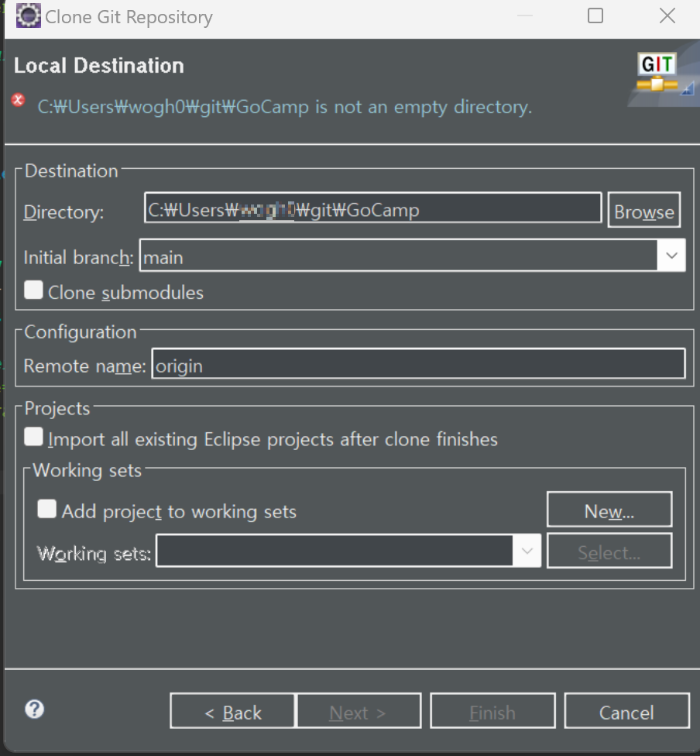Maximize the Clone Git Repository window
Screen dimensions: 700x756
(595, 16)
